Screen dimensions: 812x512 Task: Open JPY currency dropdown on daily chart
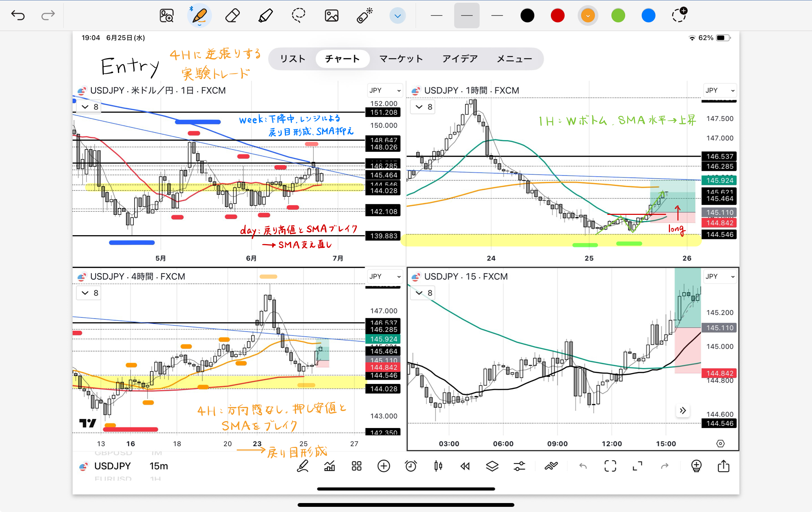click(385, 91)
